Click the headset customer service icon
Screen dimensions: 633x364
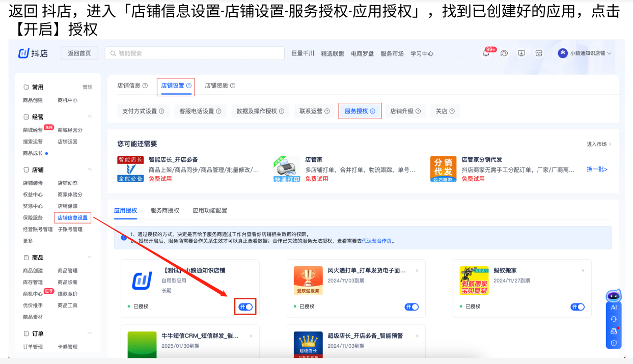click(x=614, y=319)
